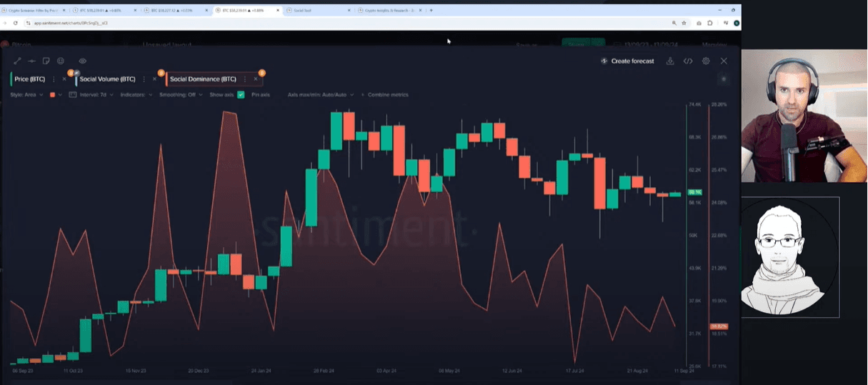Open the orange metric color swatch
This screenshot has height=385, width=868.
tap(52, 94)
